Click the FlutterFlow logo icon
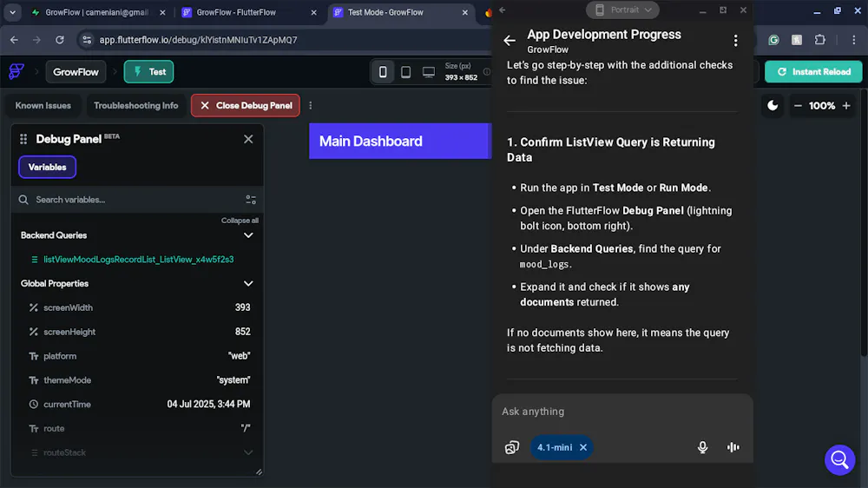Image resolution: width=868 pixels, height=488 pixels. coord(16,72)
